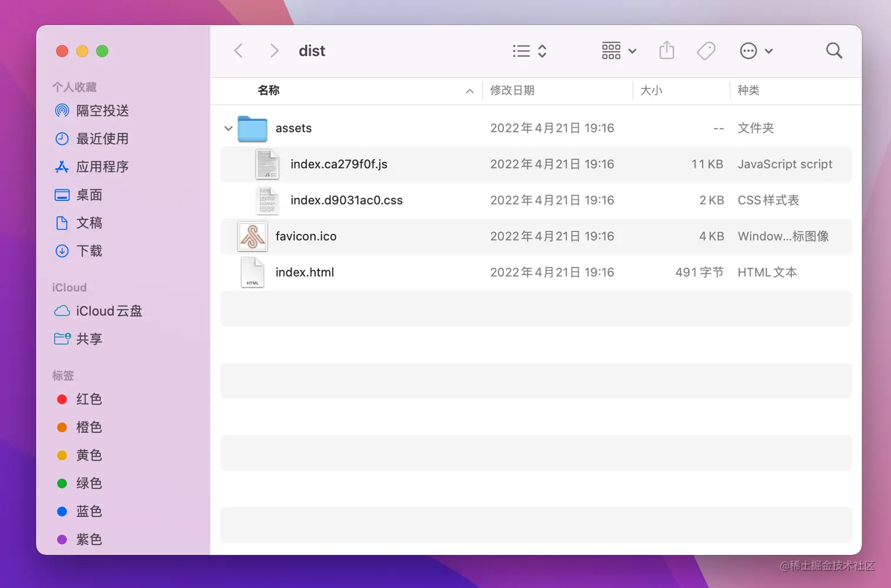Select the assets folder icon
This screenshot has height=588, width=891.
click(x=252, y=128)
